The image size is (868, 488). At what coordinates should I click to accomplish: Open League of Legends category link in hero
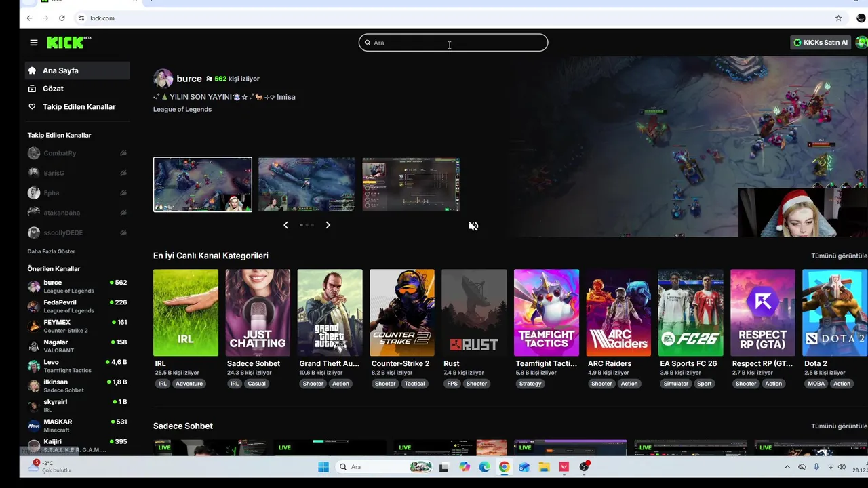tap(182, 109)
